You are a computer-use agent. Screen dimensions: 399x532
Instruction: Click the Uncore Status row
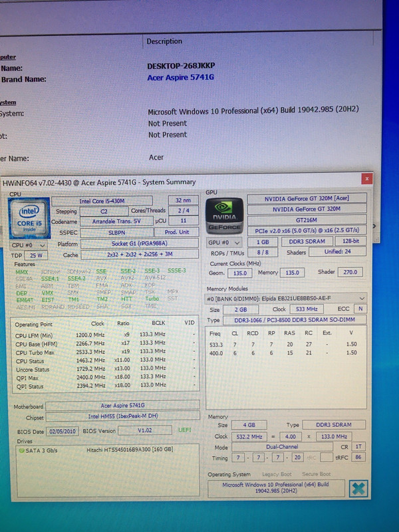(105, 369)
